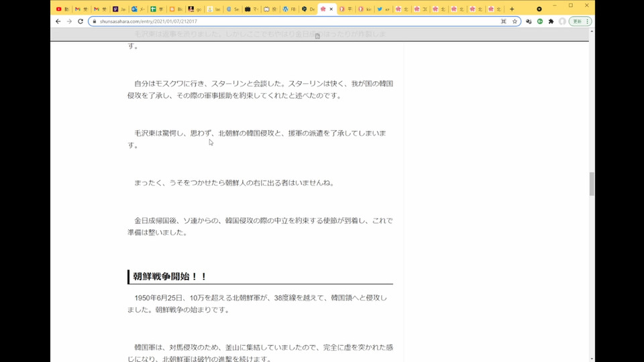Minimize the Chrome window
The height and width of the screenshot is (362, 644).
[x=555, y=5]
